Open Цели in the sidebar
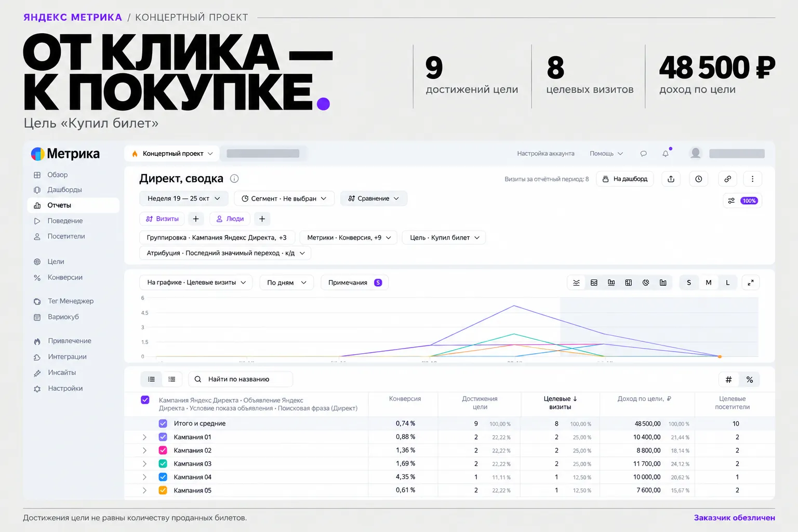Image resolution: width=798 pixels, height=532 pixels. tap(56, 262)
